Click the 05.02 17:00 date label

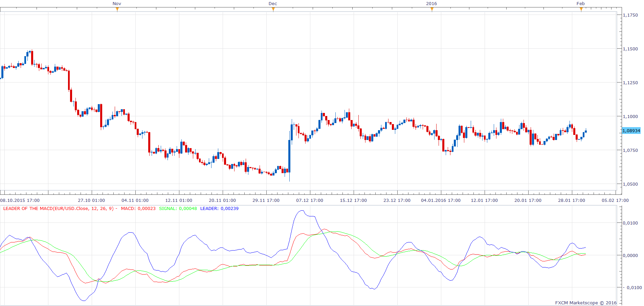[x=615, y=200]
